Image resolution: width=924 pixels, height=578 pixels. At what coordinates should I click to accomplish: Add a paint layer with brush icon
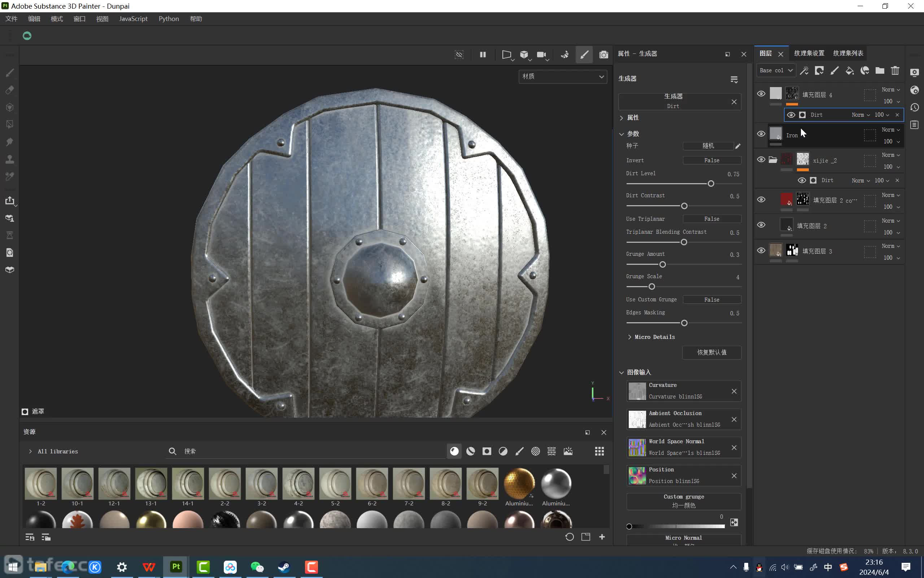pos(834,70)
